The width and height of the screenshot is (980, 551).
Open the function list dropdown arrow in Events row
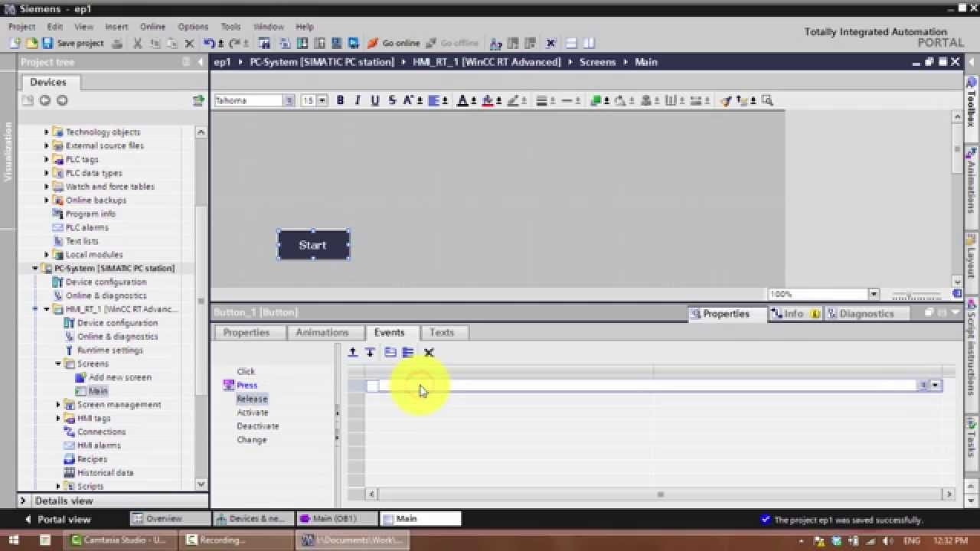click(936, 386)
